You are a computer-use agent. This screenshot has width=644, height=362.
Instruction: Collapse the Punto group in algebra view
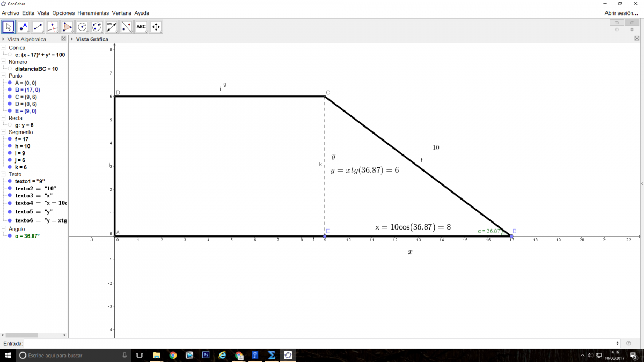[x=4, y=76]
